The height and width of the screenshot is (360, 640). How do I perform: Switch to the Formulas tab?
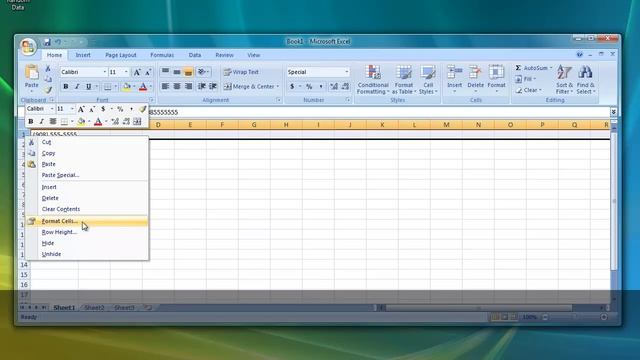click(x=162, y=55)
